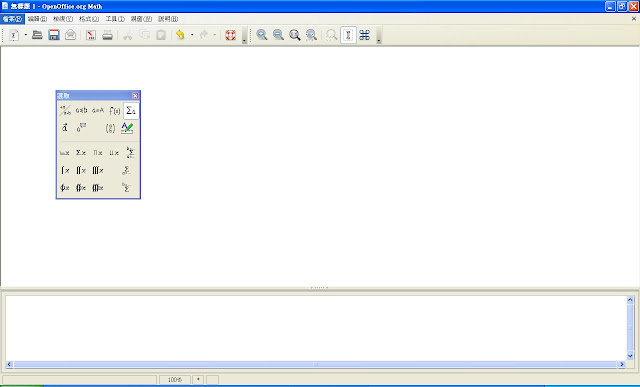Click the 100% zoom status bar field
This screenshot has width=640, height=387.
(x=175, y=380)
